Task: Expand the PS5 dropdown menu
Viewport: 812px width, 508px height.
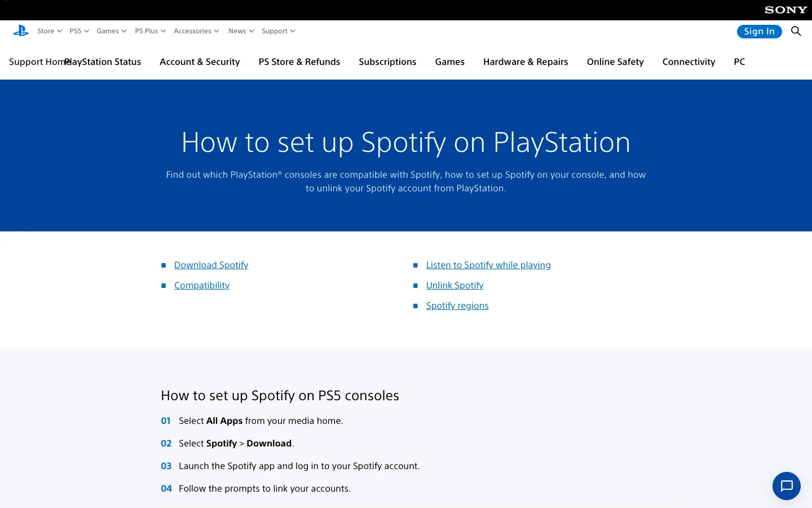Action: tap(80, 31)
